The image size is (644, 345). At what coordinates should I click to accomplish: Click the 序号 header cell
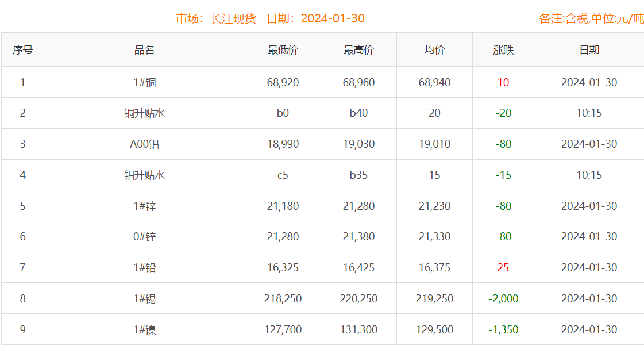coord(24,50)
